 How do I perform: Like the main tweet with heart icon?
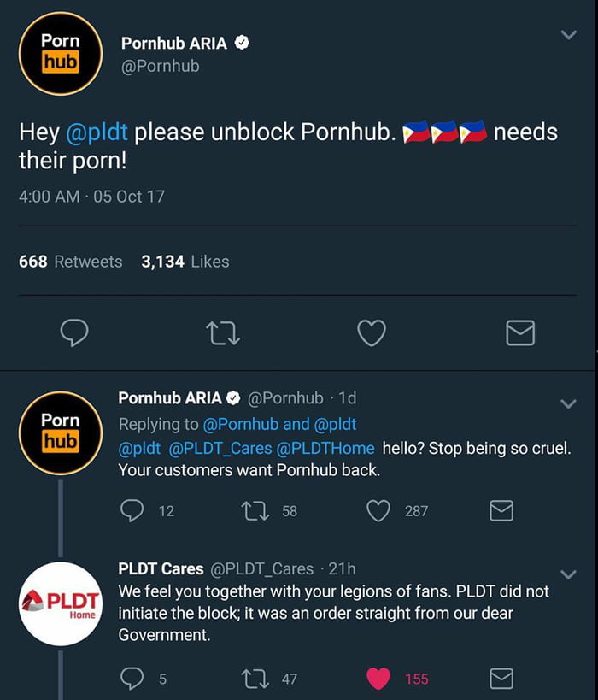(x=371, y=332)
